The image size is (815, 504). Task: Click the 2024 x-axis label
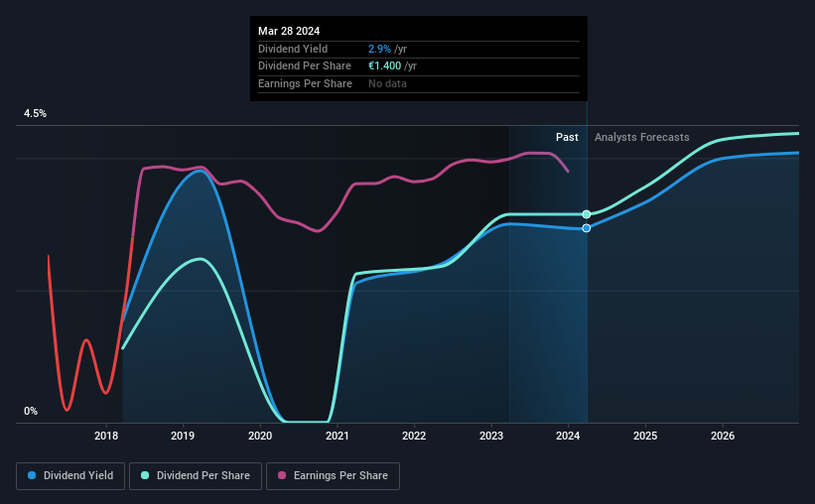[x=568, y=436]
